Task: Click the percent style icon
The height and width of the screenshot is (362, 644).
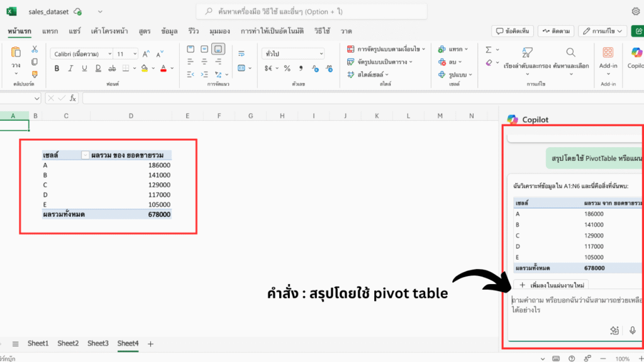Action: (x=287, y=68)
